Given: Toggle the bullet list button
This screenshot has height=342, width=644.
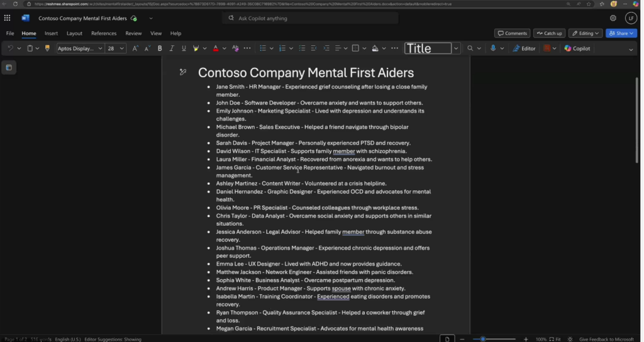Looking at the screenshot, I should pyautogui.click(x=263, y=48).
